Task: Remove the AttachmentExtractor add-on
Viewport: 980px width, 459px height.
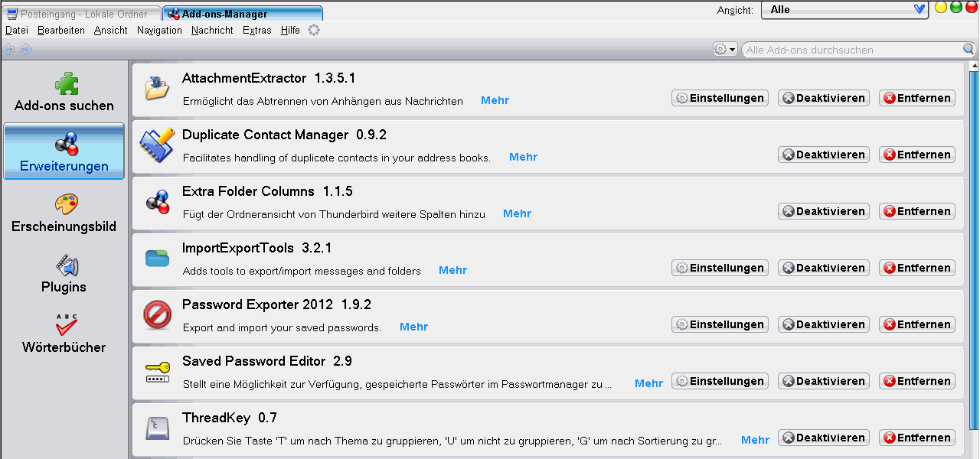Action: (917, 98)
